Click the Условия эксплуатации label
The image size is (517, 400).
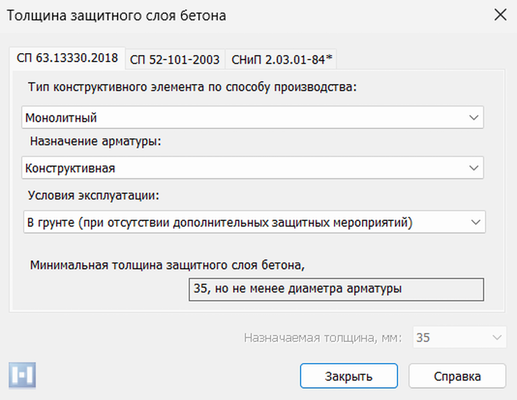point(94,195)
